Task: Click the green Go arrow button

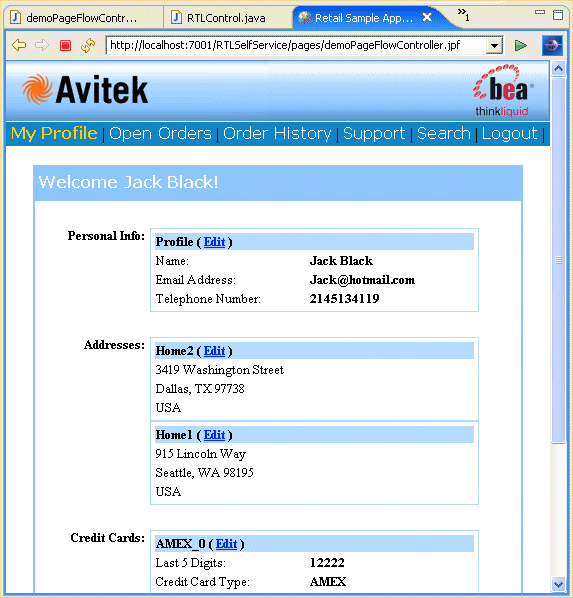Action: point(520,46)
